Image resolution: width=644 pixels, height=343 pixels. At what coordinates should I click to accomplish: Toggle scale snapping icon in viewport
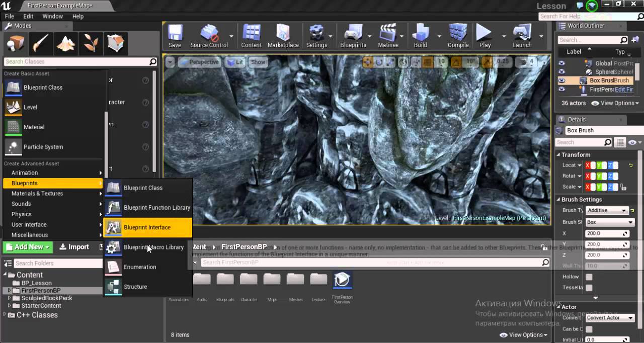point(487,62)
